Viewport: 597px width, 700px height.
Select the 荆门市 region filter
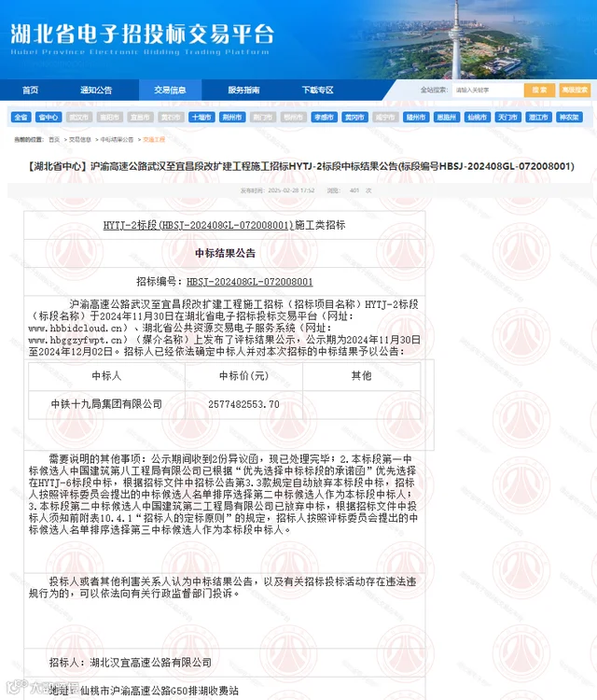[x=263, y=117]
